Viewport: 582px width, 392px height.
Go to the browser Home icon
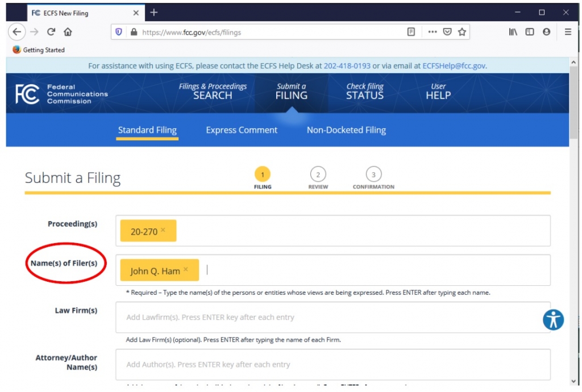68,32
